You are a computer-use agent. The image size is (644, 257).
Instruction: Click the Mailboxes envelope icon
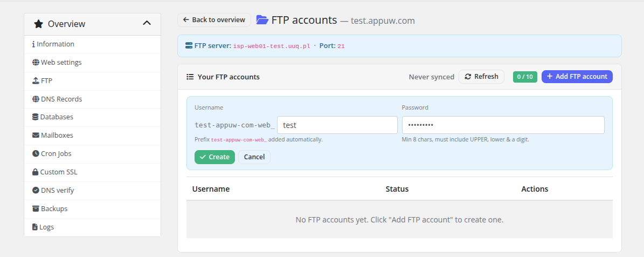tap(36, 136)
